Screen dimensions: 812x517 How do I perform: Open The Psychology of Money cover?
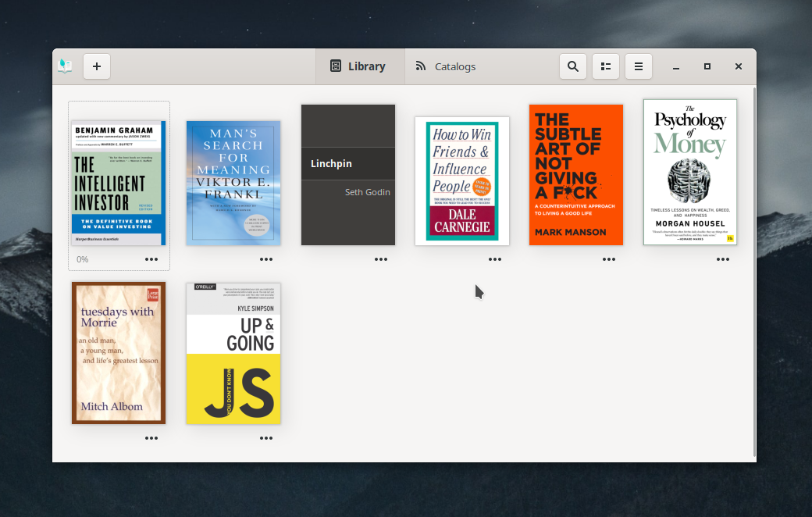tap(690, 172)
